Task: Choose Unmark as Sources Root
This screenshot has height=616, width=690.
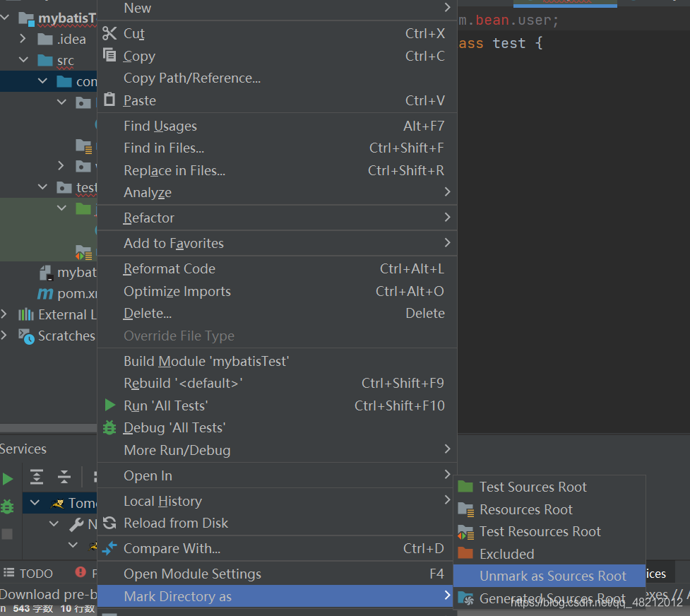Action: pos(549,576)
